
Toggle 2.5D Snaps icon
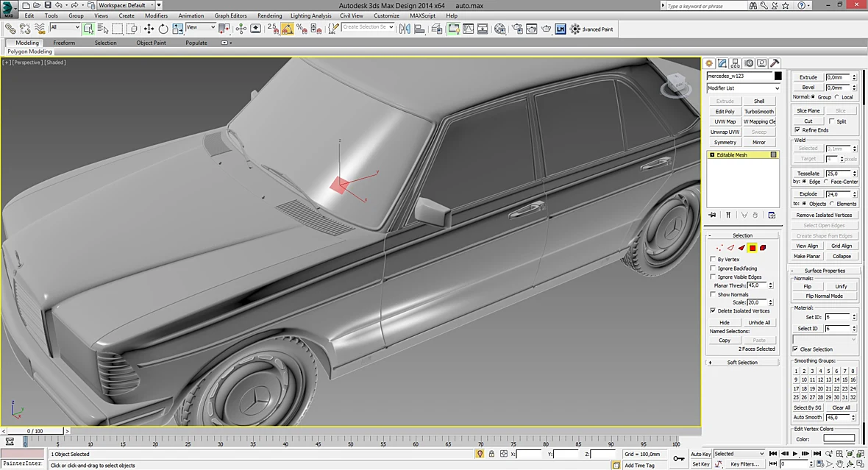coord(273,29)
